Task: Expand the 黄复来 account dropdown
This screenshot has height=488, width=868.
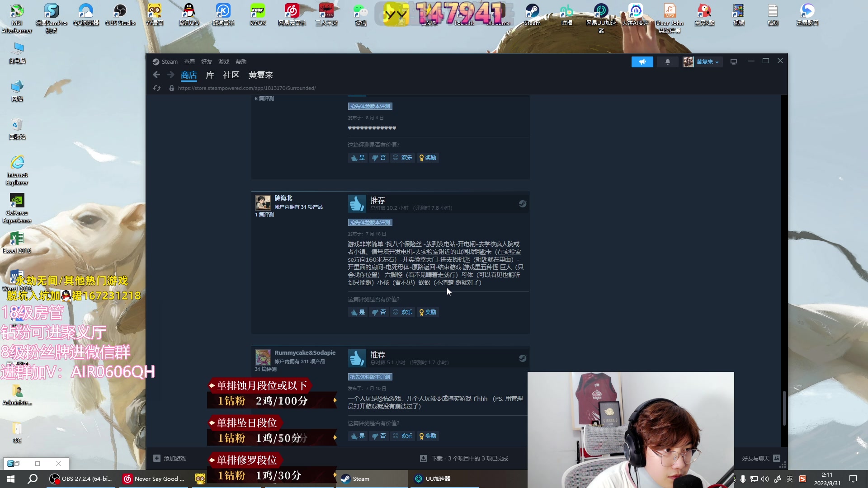Action: click(x=702, y=62)
